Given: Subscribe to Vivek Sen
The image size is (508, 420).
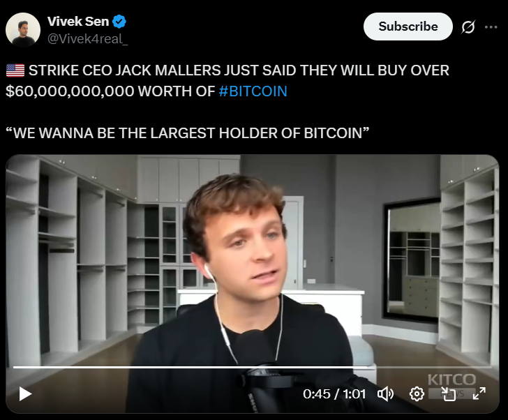Looking at the screenshot, I should tap(408, 27).
